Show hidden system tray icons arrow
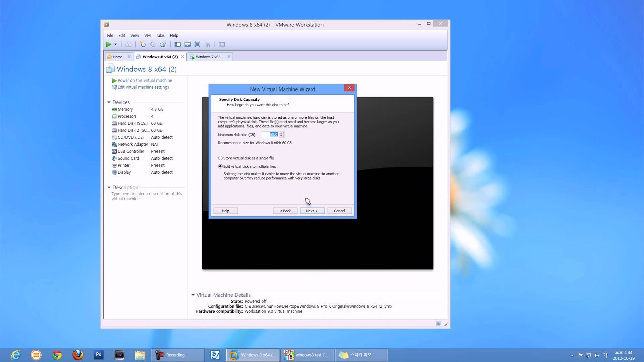This screenshot has width=644, height=362. click(572, 355)
